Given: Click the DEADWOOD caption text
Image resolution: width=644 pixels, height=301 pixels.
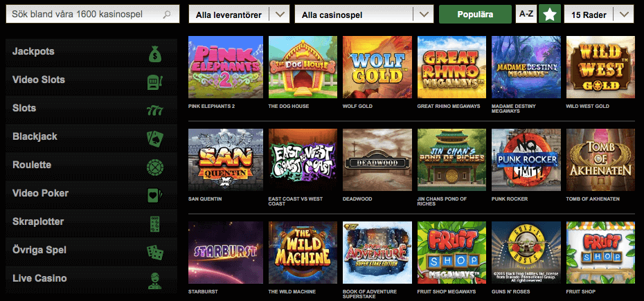Looking at the screenshot, I should pyautogui.click(x=357, y=199).
